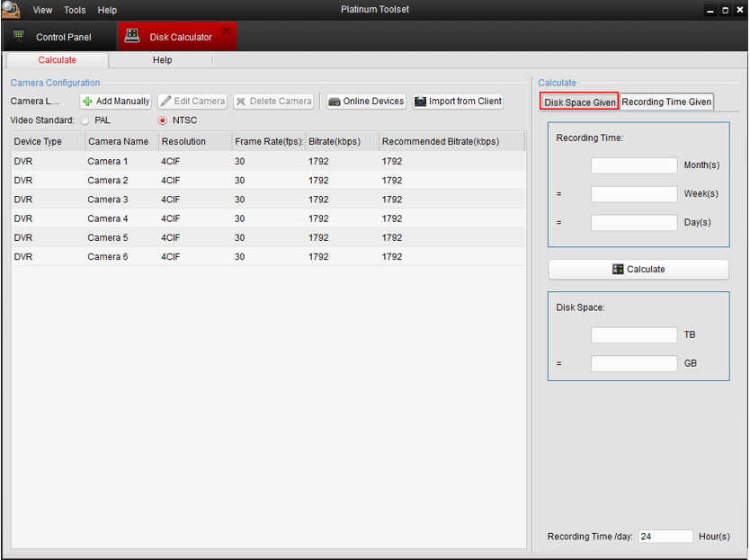Click the Import from Client icon

click(420, 102)
